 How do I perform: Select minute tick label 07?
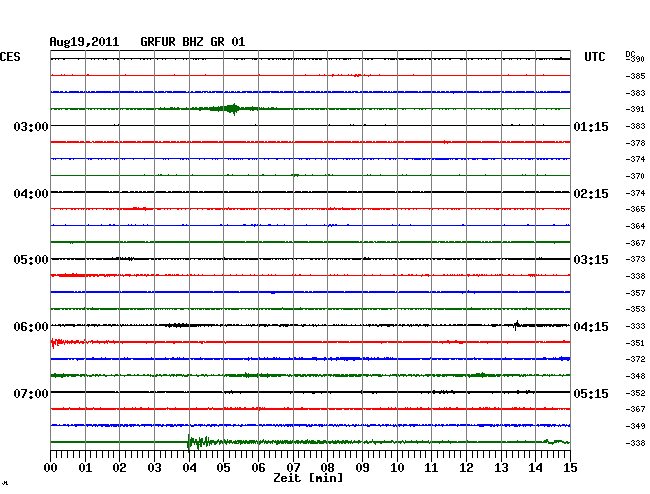point(293,468)
